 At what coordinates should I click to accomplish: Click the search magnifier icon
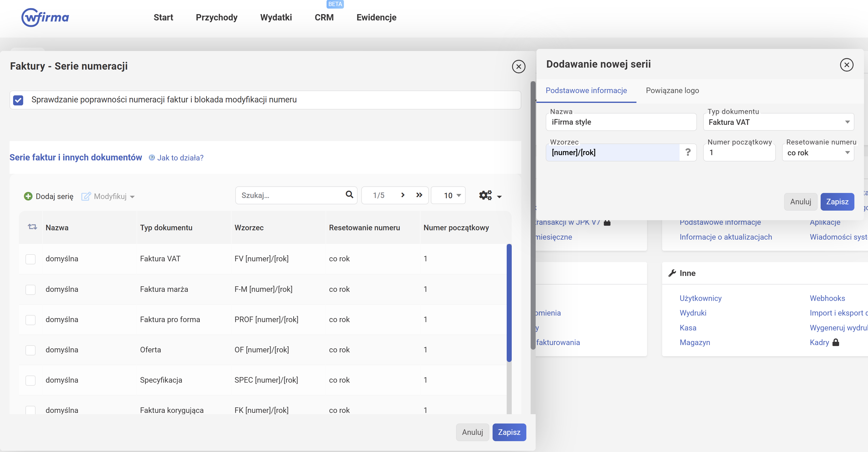(x=349, y=195)
